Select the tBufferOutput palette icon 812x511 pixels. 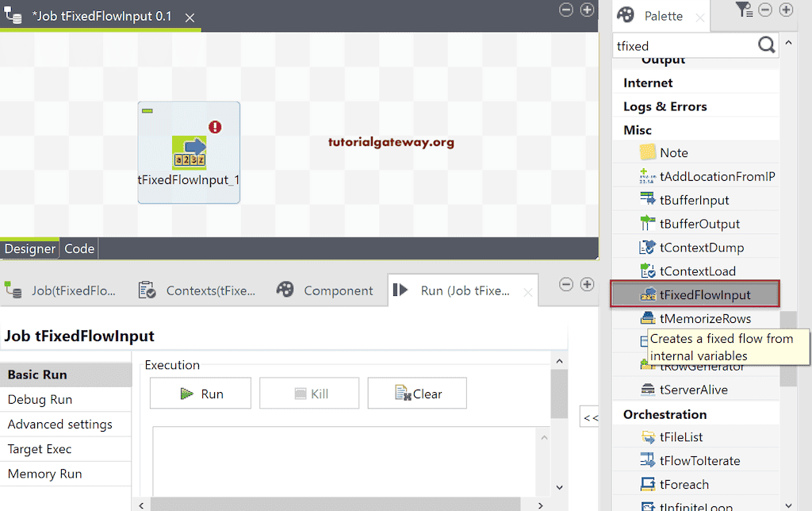pos(649,223)
